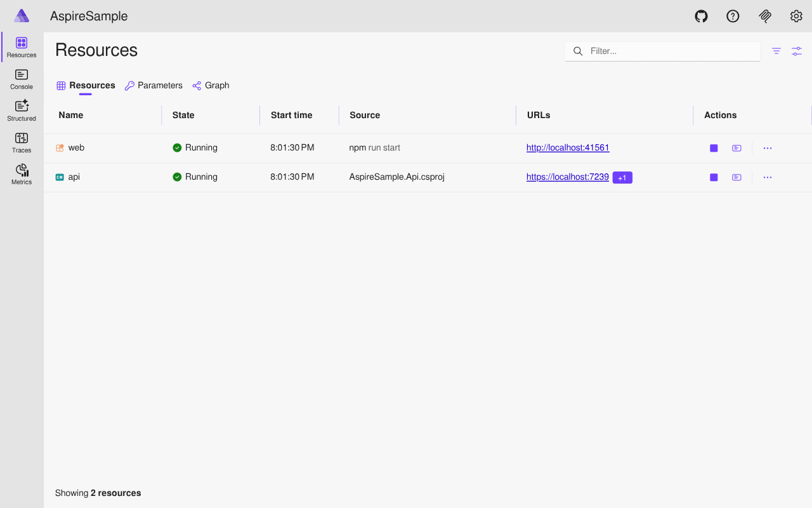Open the help icon in the top bar
This screenshot has height=508, width=812.
click(733, 16)
